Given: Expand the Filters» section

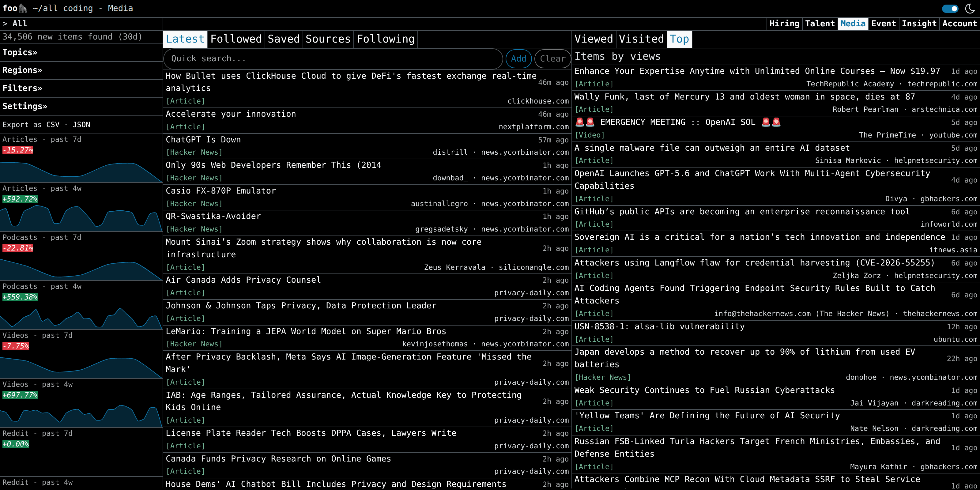Looking at the screenshot, I should (22, 88).
